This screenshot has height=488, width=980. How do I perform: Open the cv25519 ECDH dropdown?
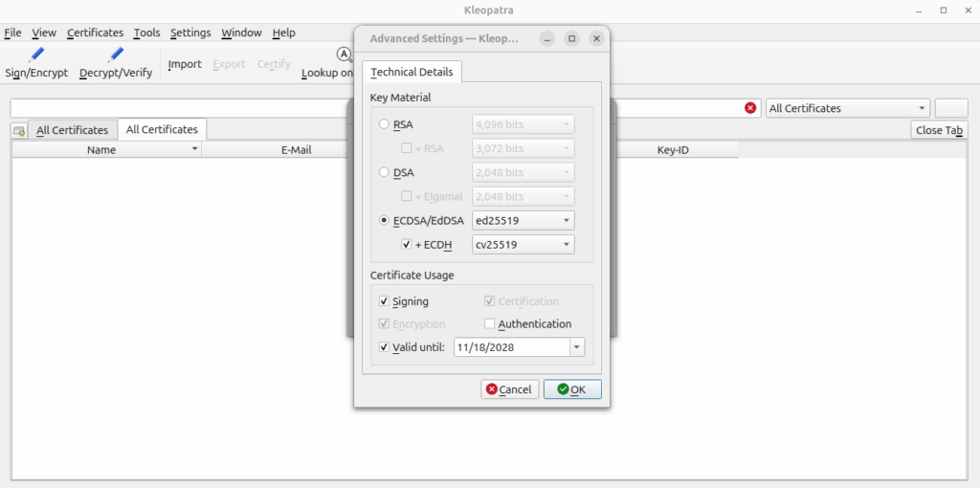click(x=523, y=245)
